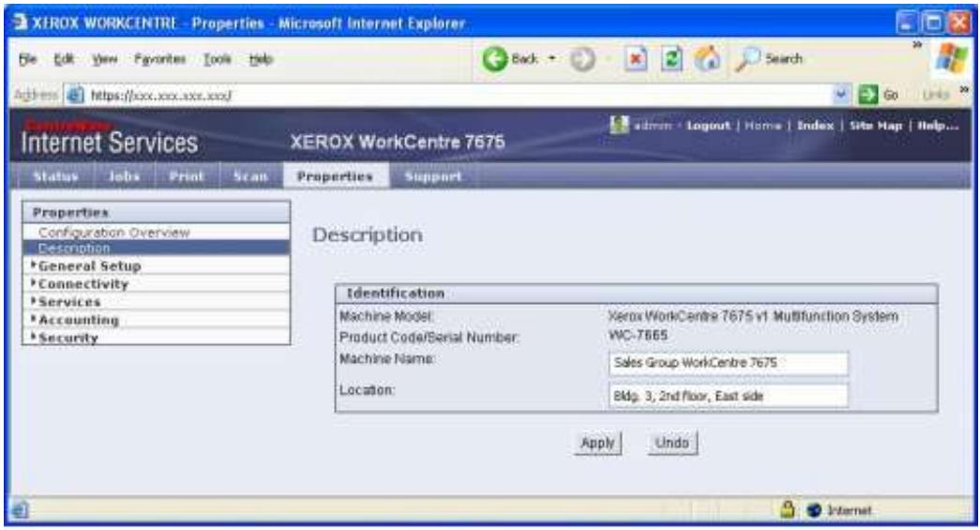Open the Index link

tap(815, 126)
